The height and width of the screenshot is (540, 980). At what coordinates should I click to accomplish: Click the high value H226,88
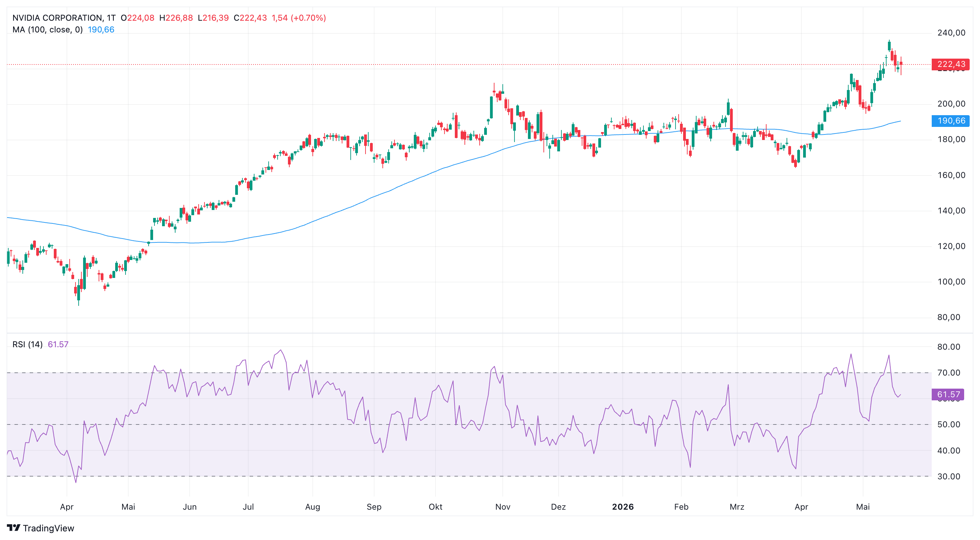(x=176, y=18)
